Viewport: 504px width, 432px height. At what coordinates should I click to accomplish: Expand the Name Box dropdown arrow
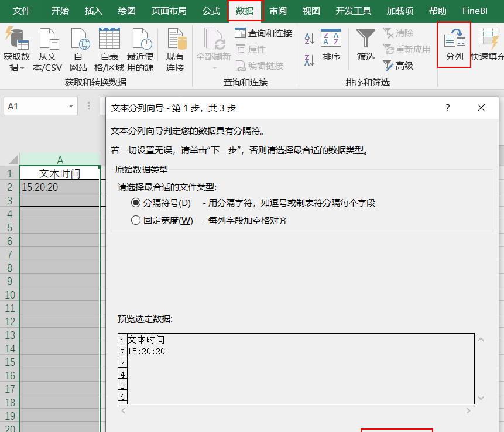(71, 106)
